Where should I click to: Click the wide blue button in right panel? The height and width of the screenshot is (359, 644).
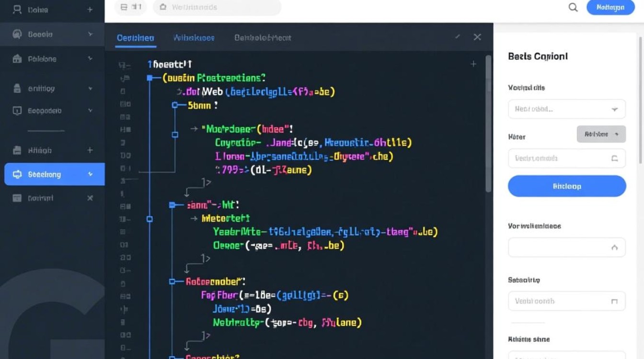point(566,186)
